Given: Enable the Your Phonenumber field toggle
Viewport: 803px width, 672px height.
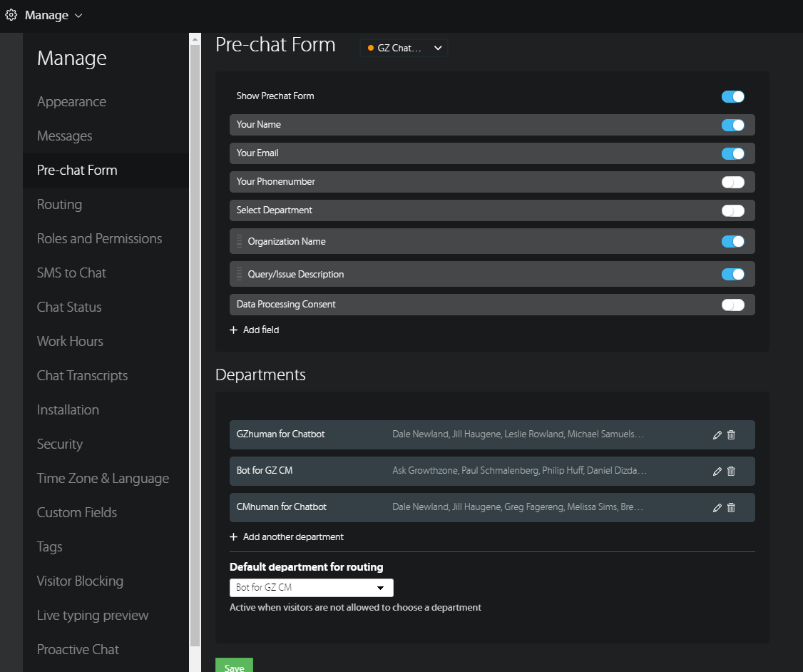Looking at the screenshot, I should (732, 182).
